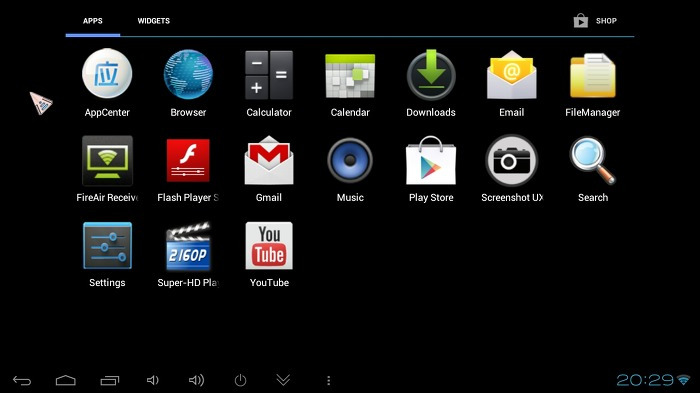700x393 pixels.
Task: Open the AppCenter app
Action: point(107,74)
